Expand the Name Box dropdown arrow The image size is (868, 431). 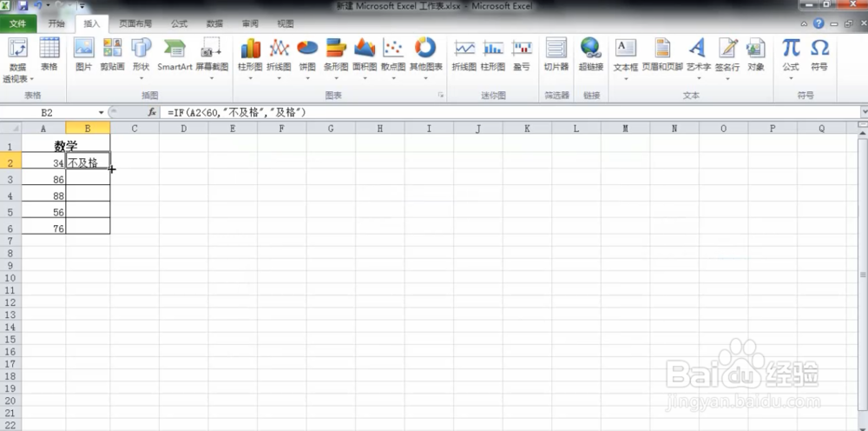click(x=102, y=112)
